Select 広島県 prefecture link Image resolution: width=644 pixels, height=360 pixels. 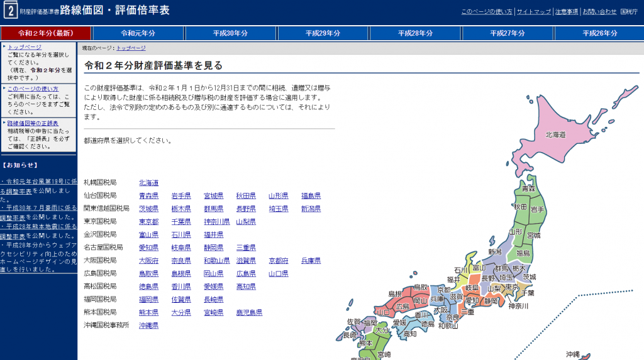point(246,274)
